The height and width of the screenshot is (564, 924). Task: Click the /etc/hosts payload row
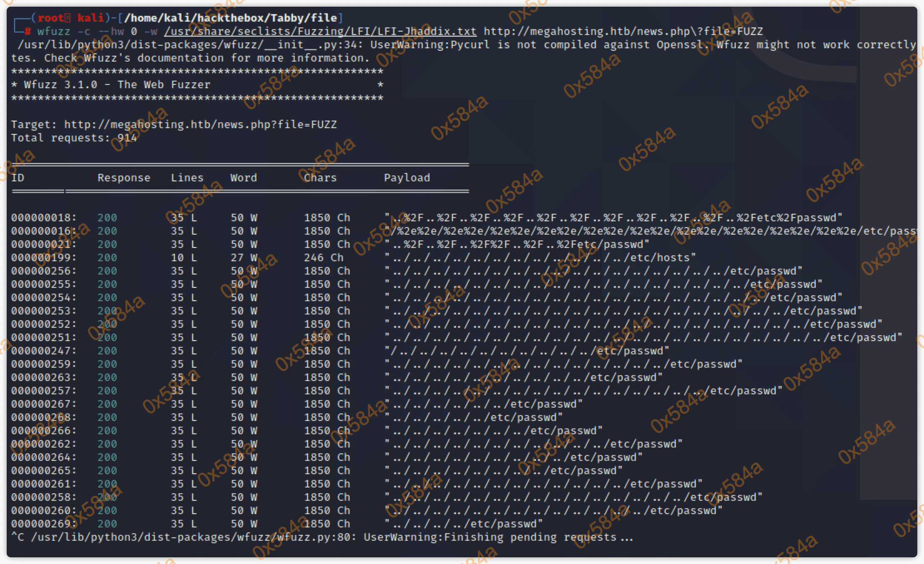pyautogui.click(x=540, y=257)
